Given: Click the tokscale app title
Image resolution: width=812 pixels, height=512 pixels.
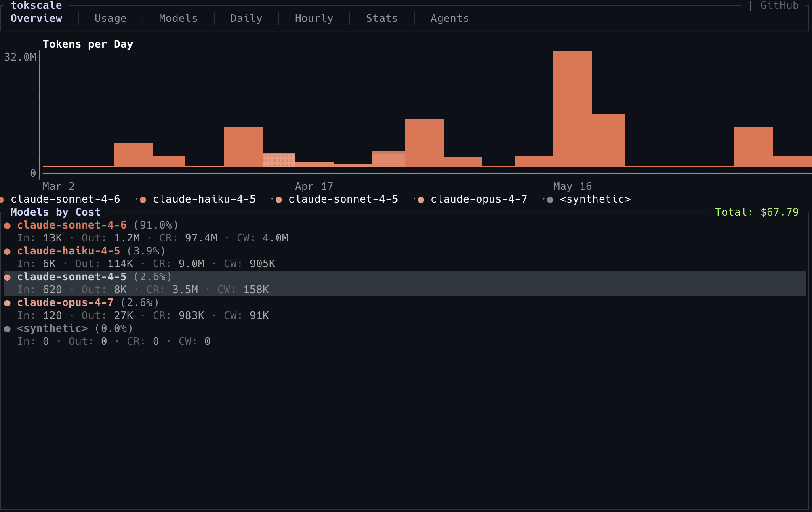Looking at the screenshot, I should 36,5.
